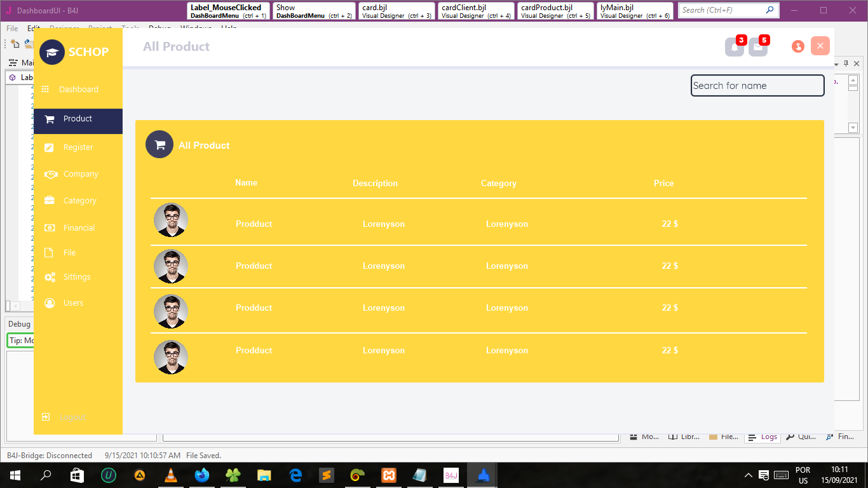This screenshot has height=488, width=868.
Task: Open the Financial section in the sidebar
Action: tap(70, 228)
